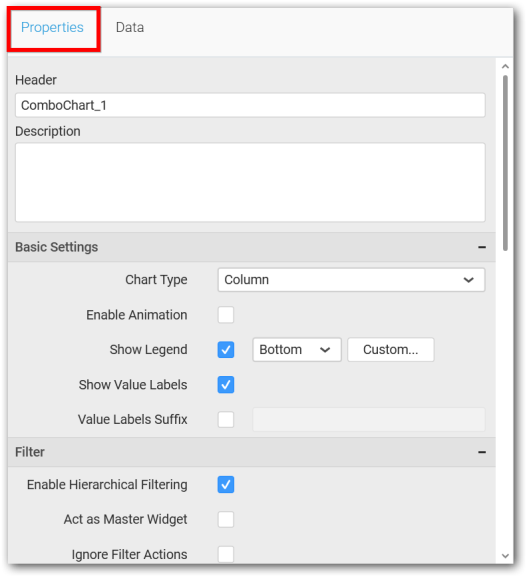Click the scrollbar down arrow
This screenshot has width=527, height=577.
pyautogui.click(x=505, y=556)
